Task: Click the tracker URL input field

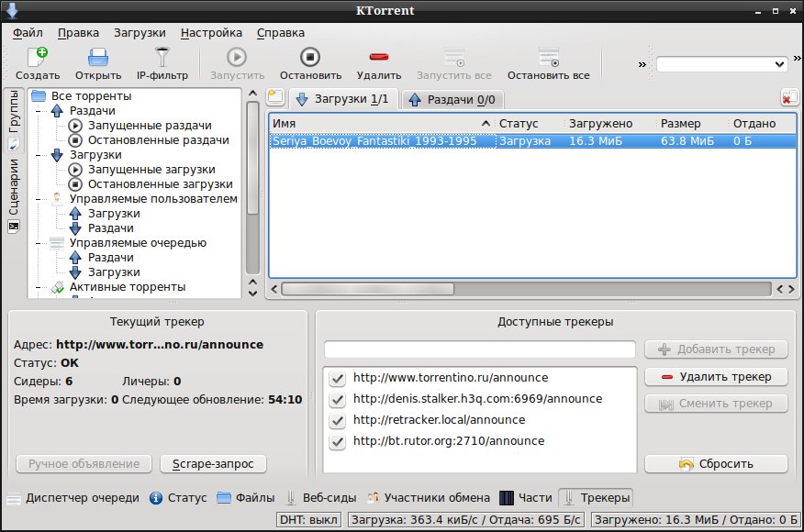Action: [x=480, y=349]
